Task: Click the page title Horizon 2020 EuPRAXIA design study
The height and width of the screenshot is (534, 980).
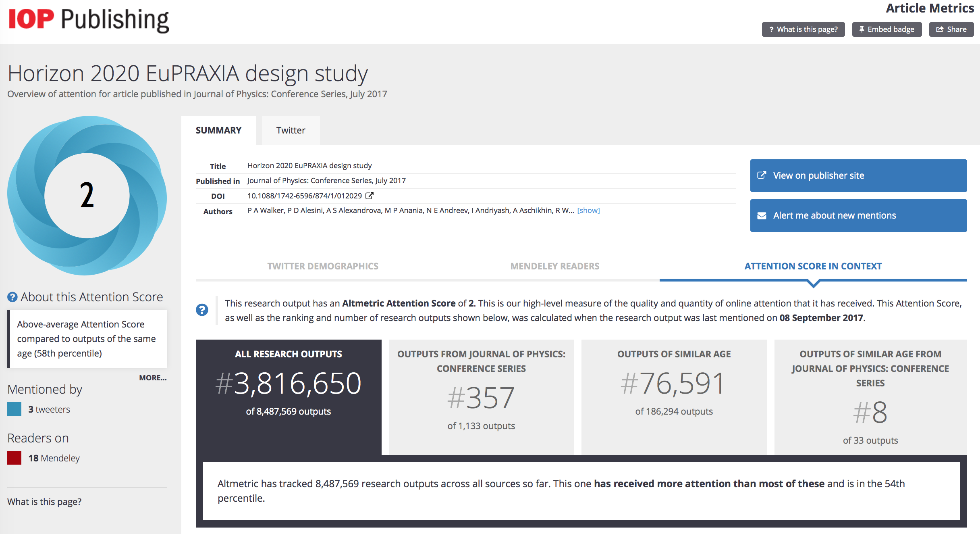Action: pos(188,73)
